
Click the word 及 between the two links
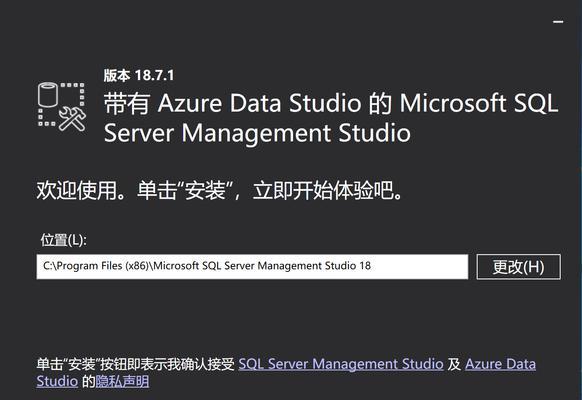click(x=454, y=364)
